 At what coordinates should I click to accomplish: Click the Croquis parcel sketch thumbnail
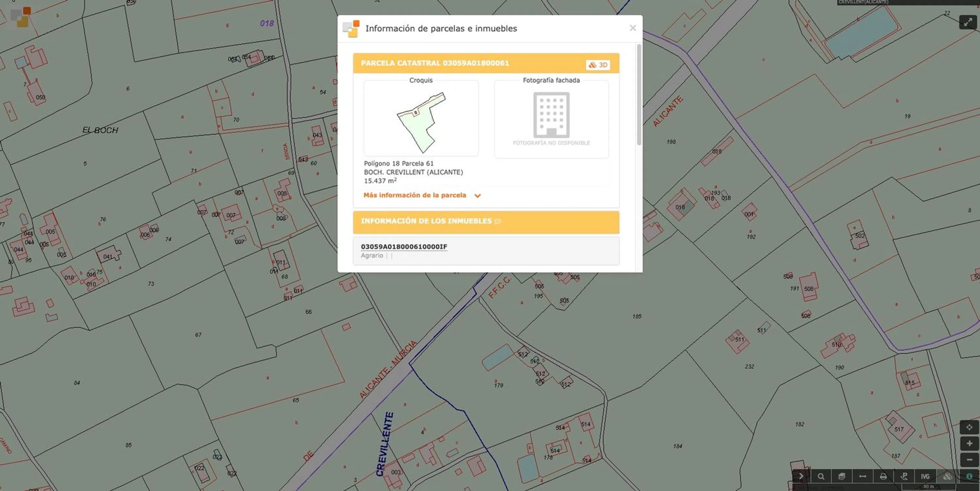(x=421, y=120)
